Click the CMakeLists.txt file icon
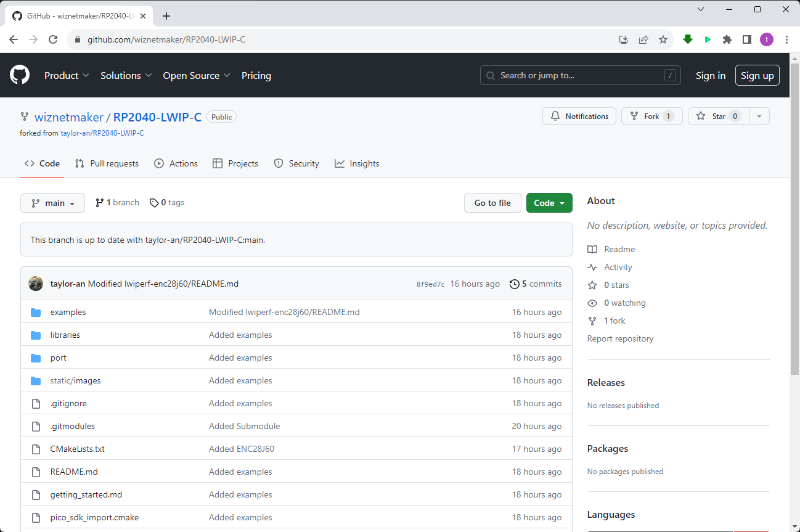 (x=36, y=449)
